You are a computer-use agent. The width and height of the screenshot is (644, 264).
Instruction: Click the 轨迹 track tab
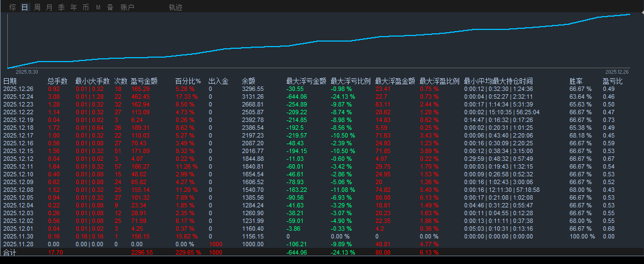pyautogui.click(x=176, y=7)
